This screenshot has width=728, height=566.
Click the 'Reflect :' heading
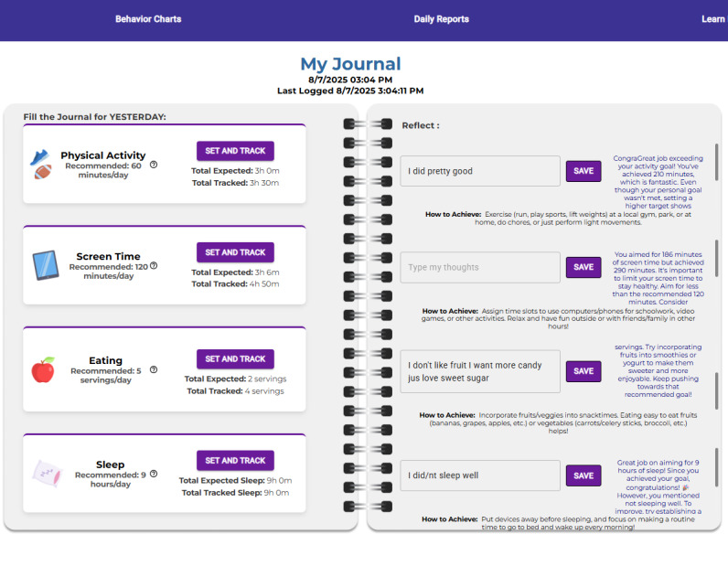coord(421,125)
